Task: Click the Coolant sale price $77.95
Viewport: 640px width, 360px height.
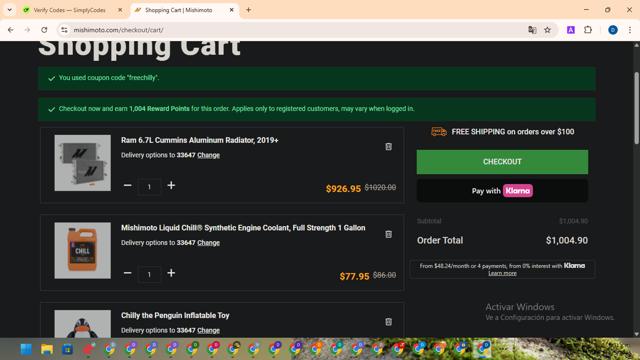Action: click(x=354, y=276)
